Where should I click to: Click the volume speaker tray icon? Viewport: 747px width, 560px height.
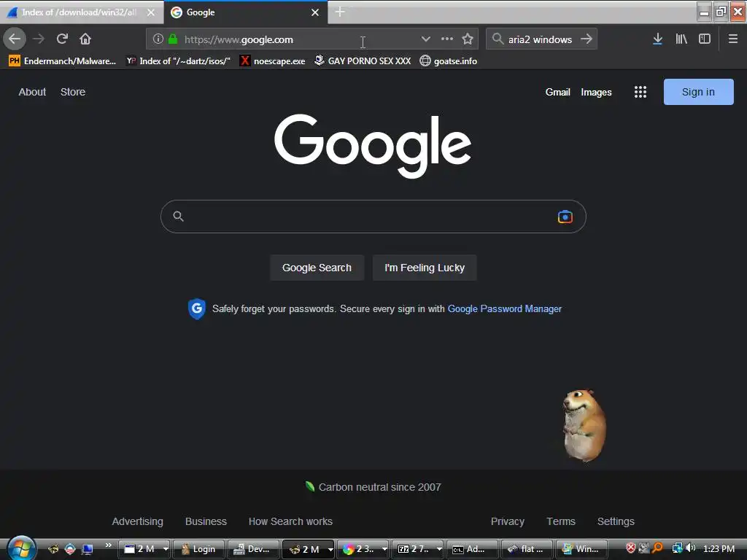coord(690,548)
